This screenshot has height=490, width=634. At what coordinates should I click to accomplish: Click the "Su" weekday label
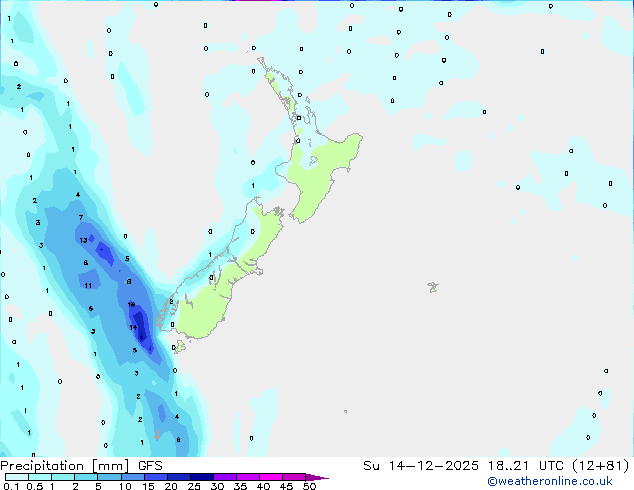371,466
